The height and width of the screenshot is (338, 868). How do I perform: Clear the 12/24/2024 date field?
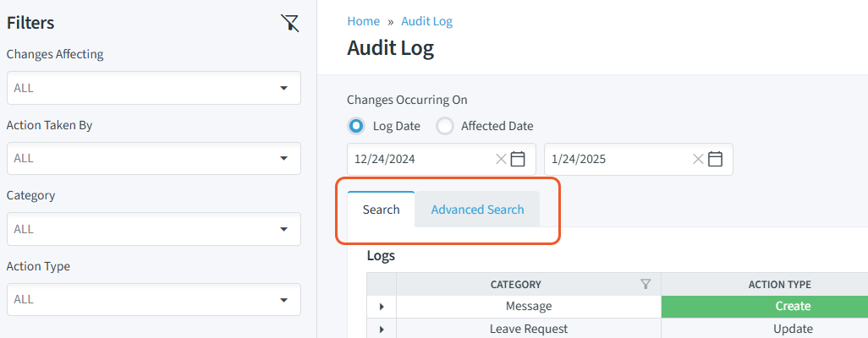(x=501, y=160)
